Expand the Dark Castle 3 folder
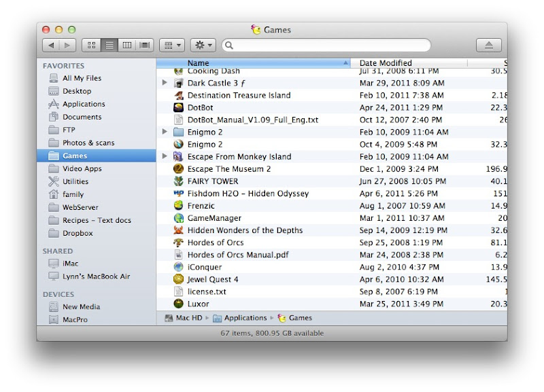The height and width of the screenshot is (392, 544). (165, 83)
